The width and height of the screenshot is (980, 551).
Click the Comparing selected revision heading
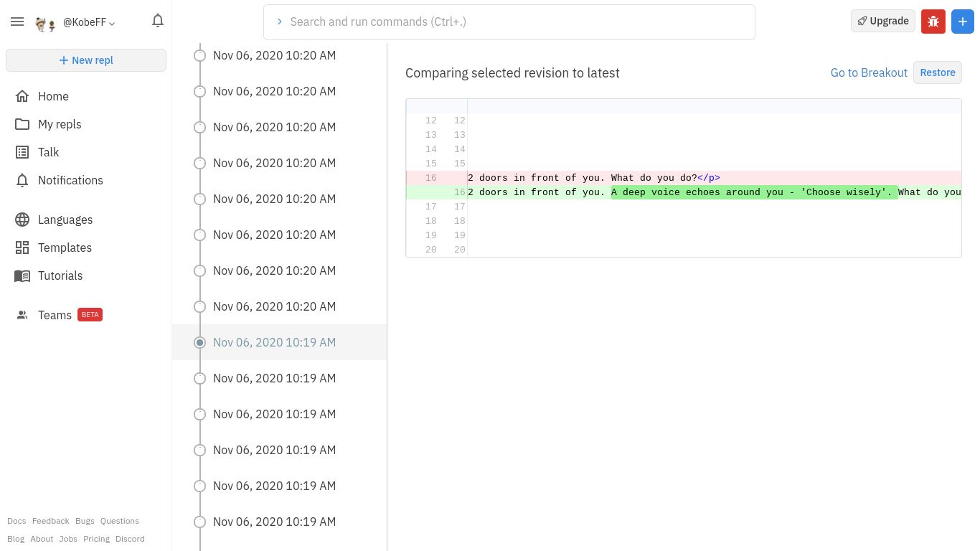[x=512, y=73]
